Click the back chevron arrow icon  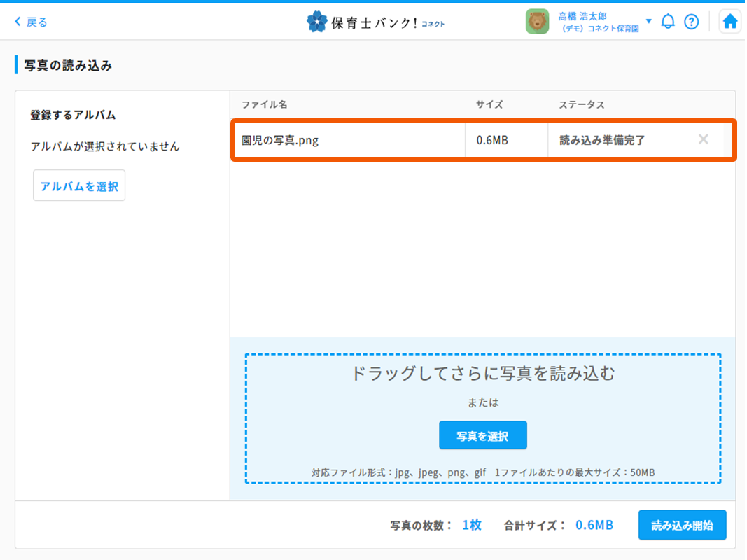(x=18, y=22)
